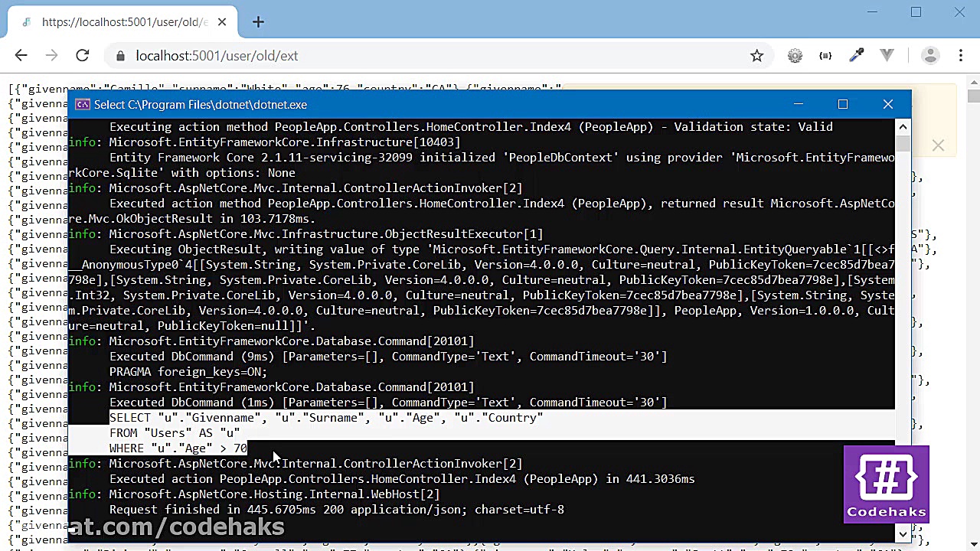Image resolution: width=980 pixels, height=551 pixels.
Task: Reload the localhost page
Action: (83, 55)
